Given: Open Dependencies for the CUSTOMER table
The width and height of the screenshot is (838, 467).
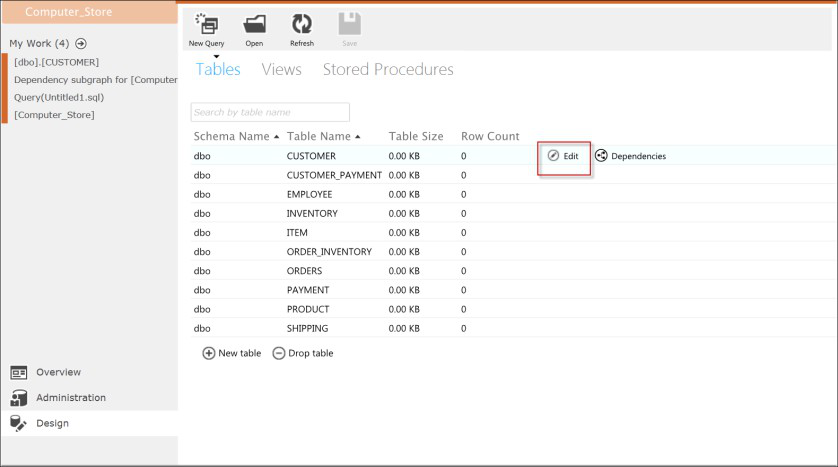Looking at the screenshot, I should [x=630, y=156].
